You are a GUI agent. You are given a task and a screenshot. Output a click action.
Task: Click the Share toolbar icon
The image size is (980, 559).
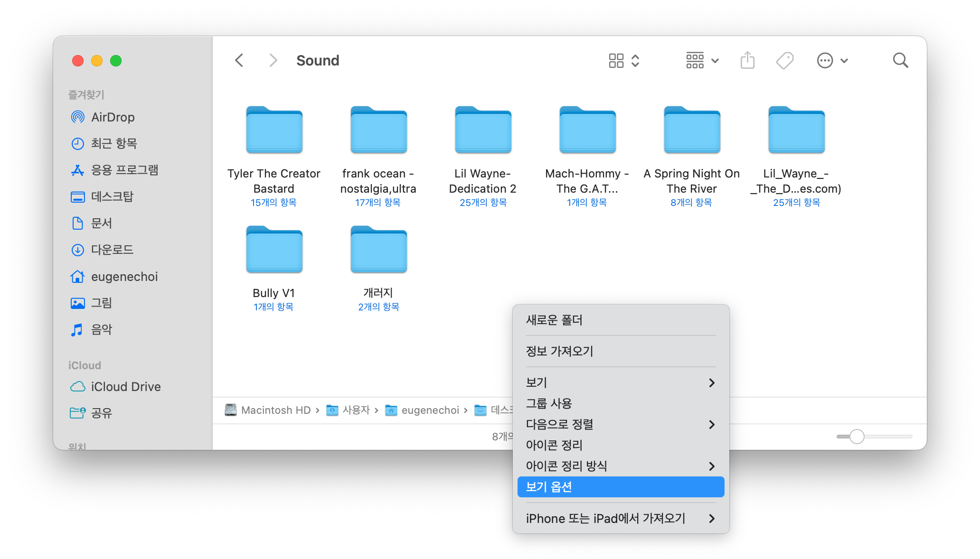click(747, 61)
